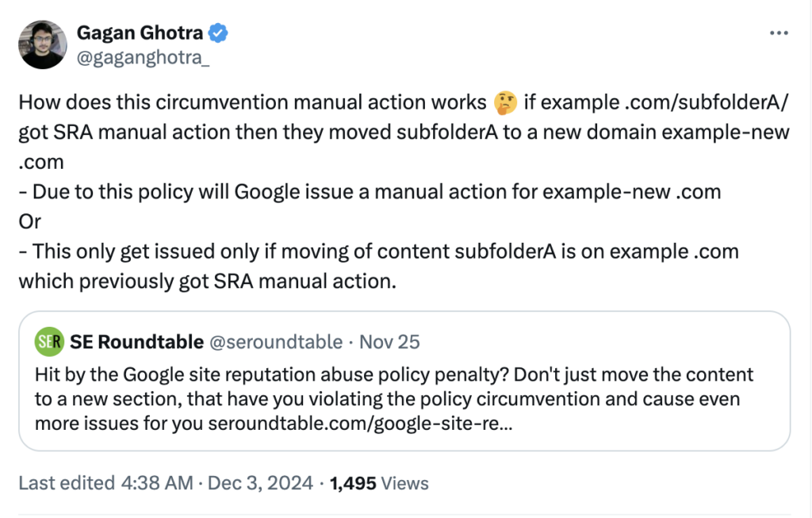Click the 4:38 AM timestamp

157,483
